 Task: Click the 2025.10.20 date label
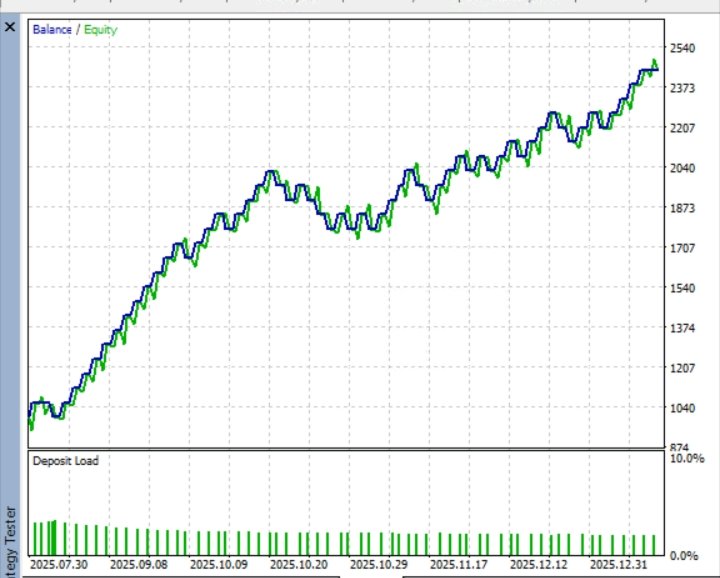[x=298, y=564]
